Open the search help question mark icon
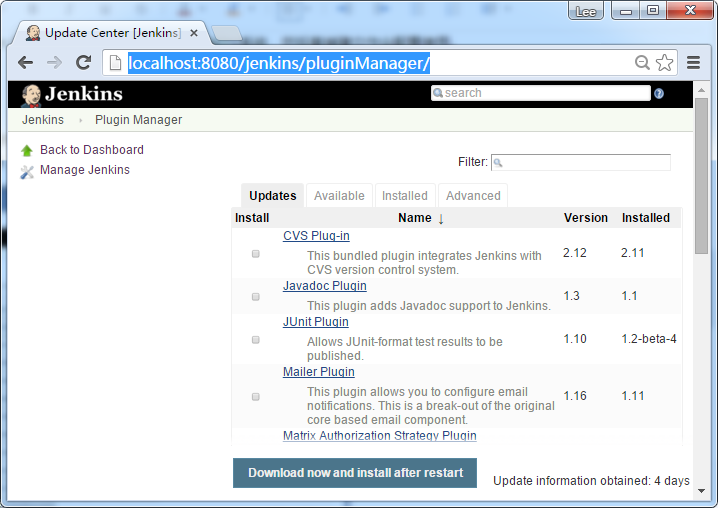Screen dimensions: 718x508 [x=659, y=94]
